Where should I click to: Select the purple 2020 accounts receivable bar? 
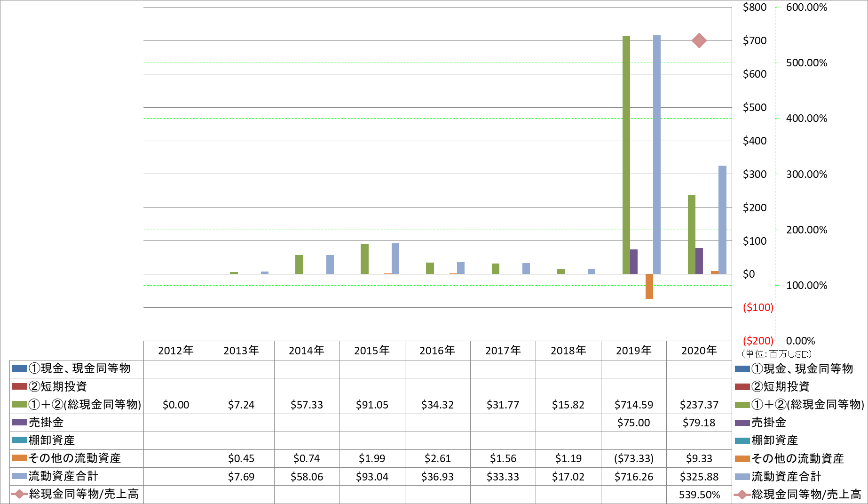point(699,261)
